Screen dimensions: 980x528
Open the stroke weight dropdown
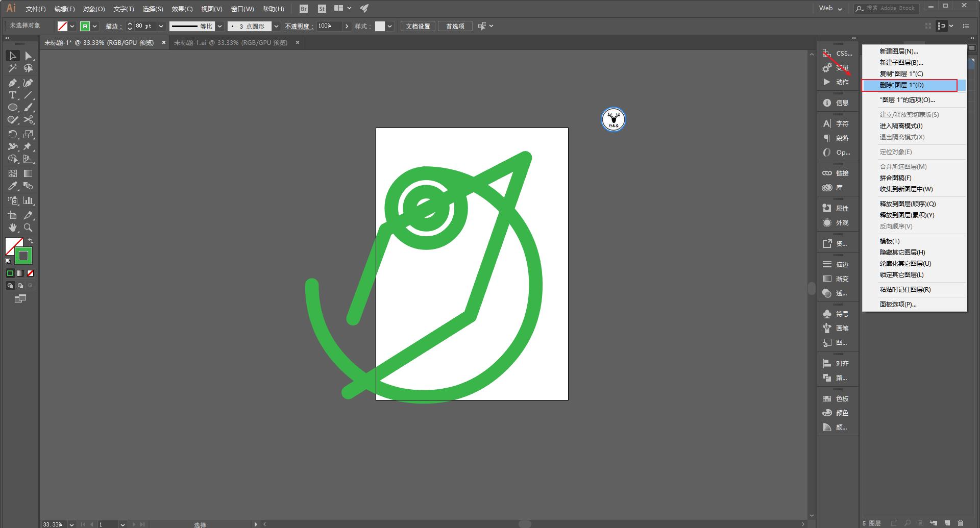pyautogui.click(x=161, y=26)
